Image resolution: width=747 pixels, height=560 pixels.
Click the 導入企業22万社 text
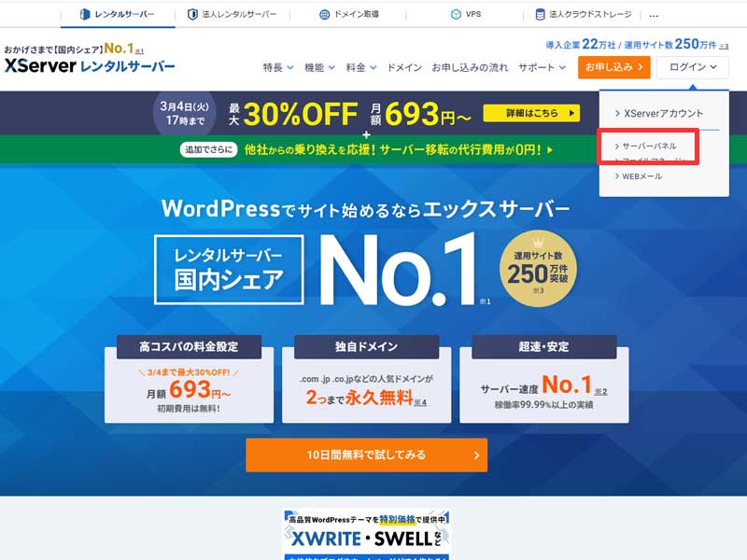581,45
